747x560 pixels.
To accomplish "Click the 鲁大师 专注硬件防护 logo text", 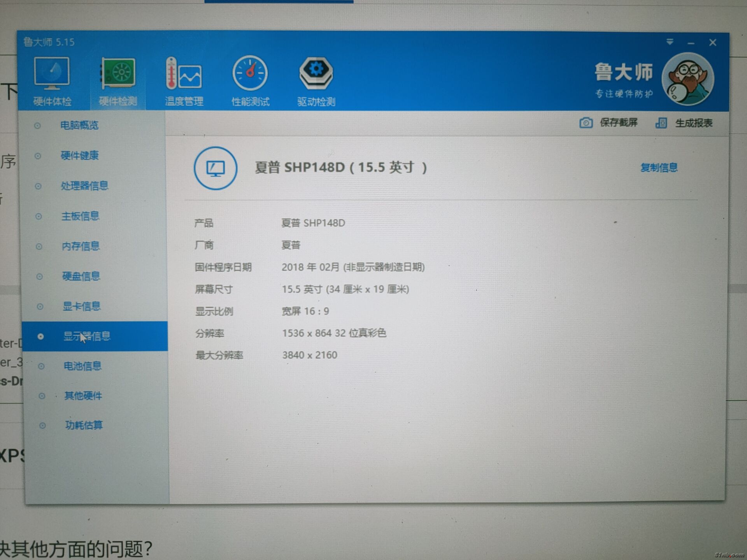I will click(x=623, y=81).
